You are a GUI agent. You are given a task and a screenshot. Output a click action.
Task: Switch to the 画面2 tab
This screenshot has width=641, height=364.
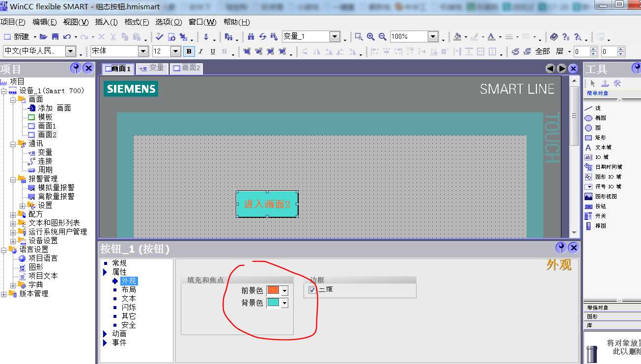[187, 68]
